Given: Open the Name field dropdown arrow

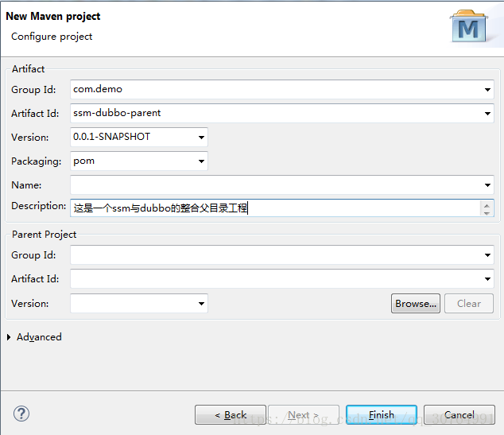Looking at the screenshot, I should (487, 185).
